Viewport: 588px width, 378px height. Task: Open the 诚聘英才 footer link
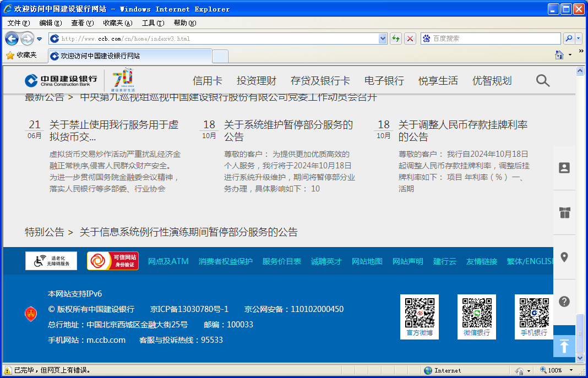click(x=326, y=261)
